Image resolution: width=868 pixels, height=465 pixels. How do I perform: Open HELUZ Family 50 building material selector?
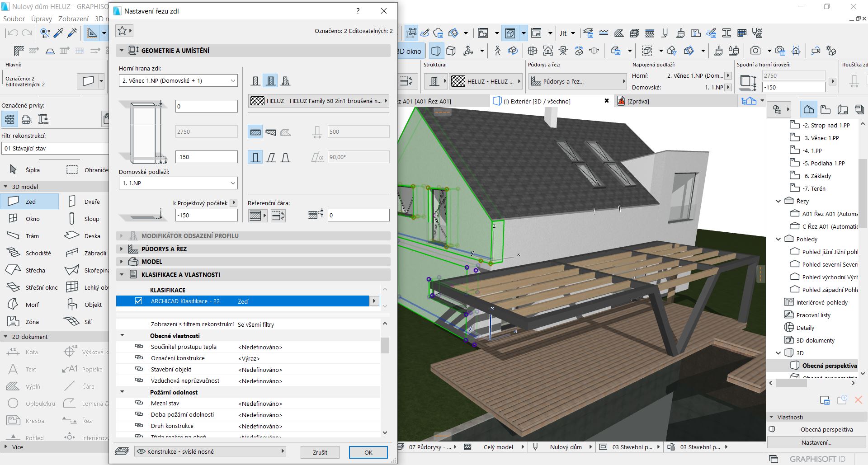319,101
